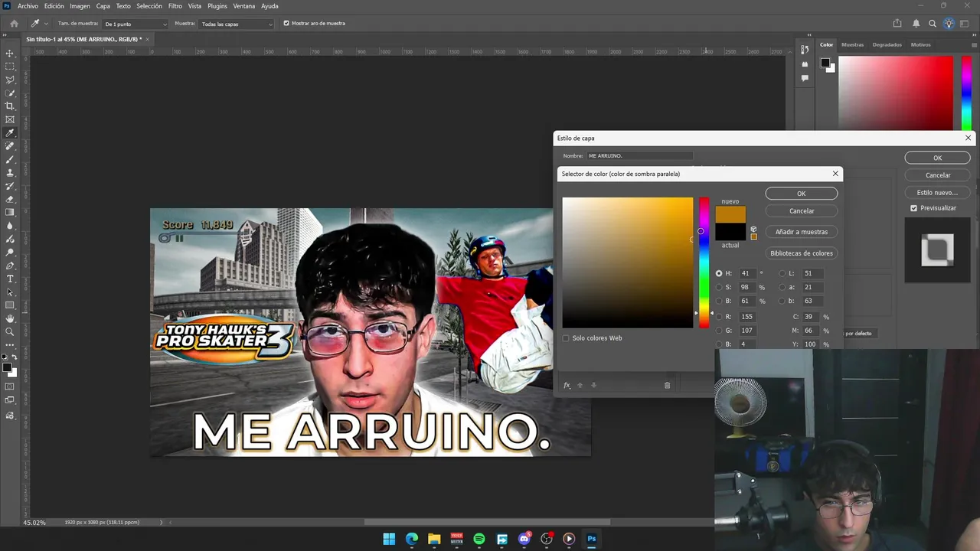
Task: Uncheck the Previsualizar checkbox
Action: point(913,208)
